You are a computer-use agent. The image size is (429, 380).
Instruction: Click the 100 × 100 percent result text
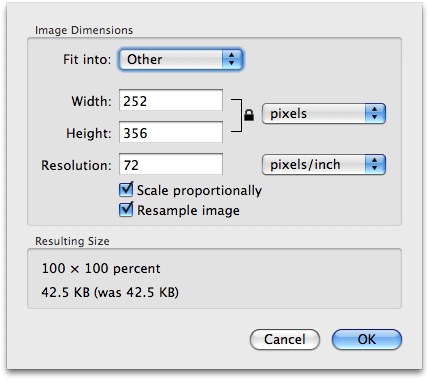click(101, 268)
